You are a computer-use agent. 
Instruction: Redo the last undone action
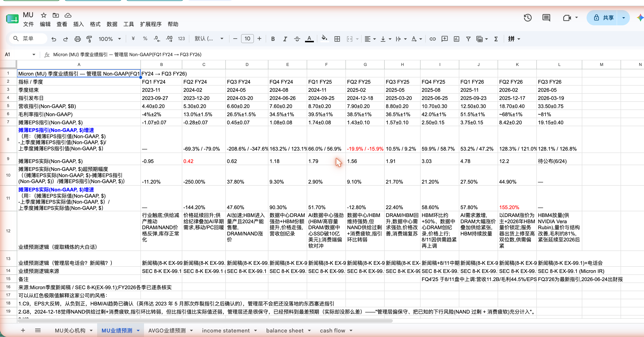pyautogui.click(x=66, y=39)
